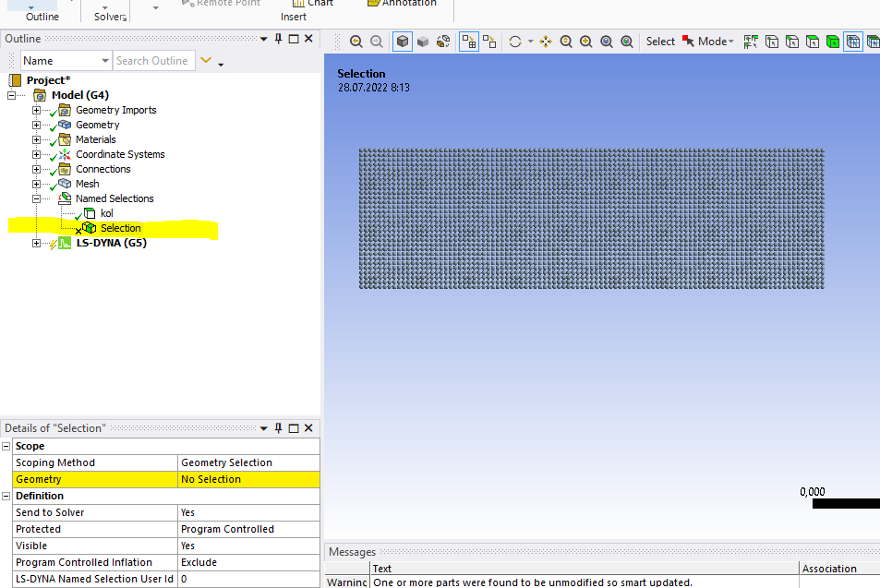This screenshot has width=880, height=588.
Task: Click the Smart Select filter icon
Action: (751, 42)
